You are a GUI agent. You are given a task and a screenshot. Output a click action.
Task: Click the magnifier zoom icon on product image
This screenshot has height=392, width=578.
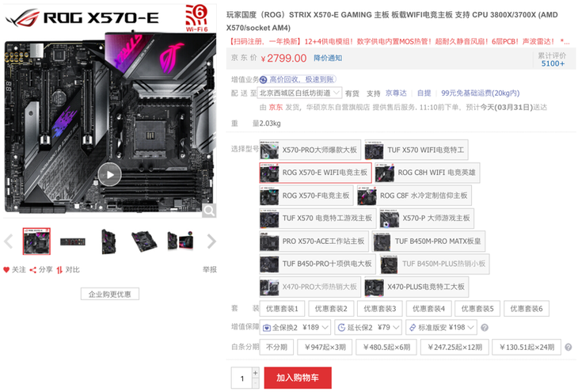tap(209, 211)
